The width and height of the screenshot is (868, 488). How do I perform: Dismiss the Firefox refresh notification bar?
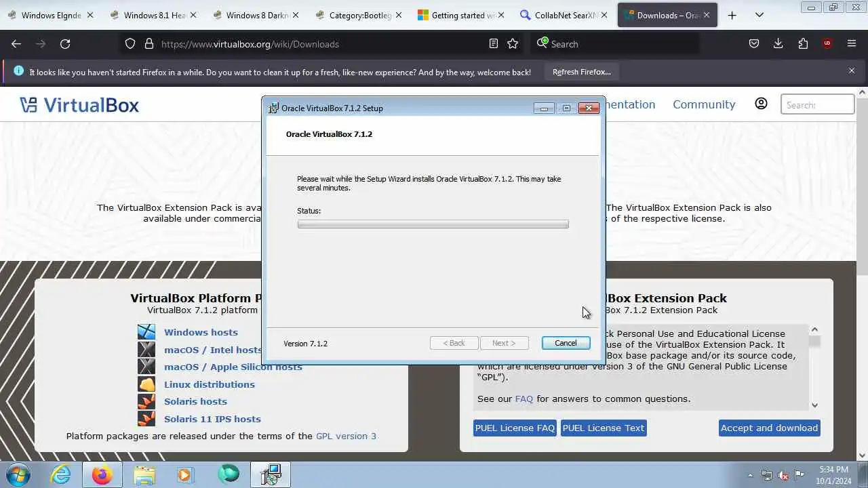tap(852, 71)
